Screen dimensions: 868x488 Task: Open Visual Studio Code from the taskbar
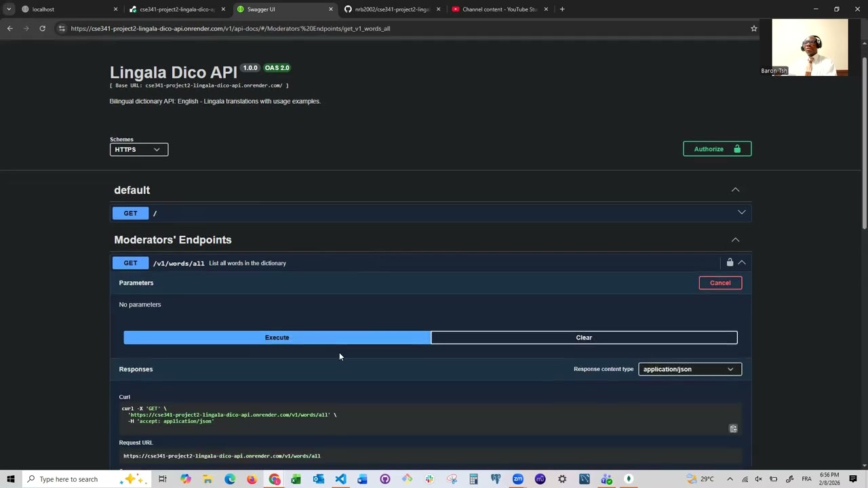pos(340,479)
